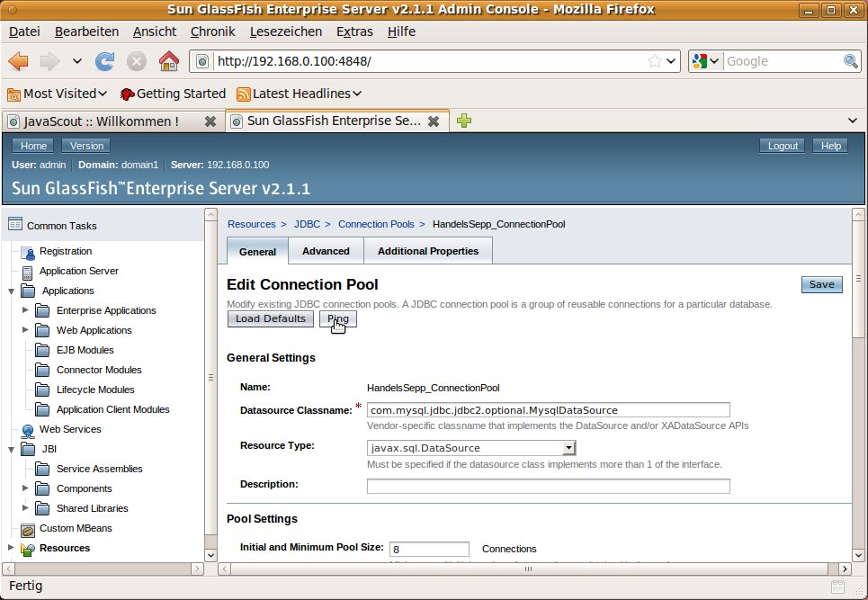This screenshot has width=868, height=600.
Task: Click the Custom MBeans icon
Action: (x=27, y=529)
